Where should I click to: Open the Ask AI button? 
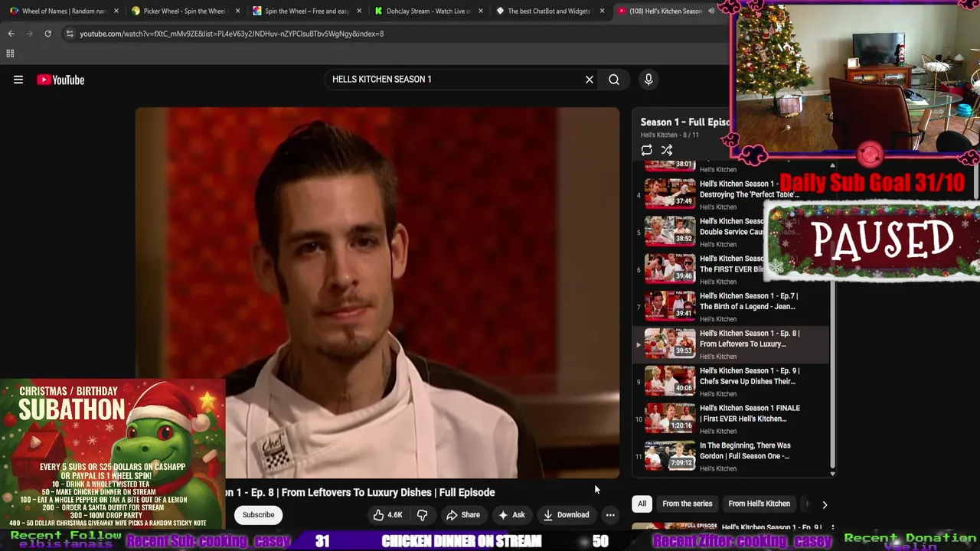[x=511, y=515]
